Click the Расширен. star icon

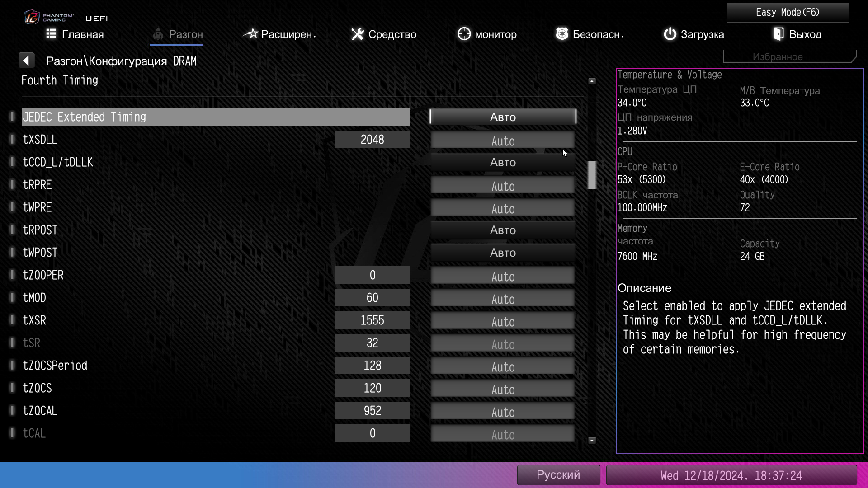click(x=250, y=34)
